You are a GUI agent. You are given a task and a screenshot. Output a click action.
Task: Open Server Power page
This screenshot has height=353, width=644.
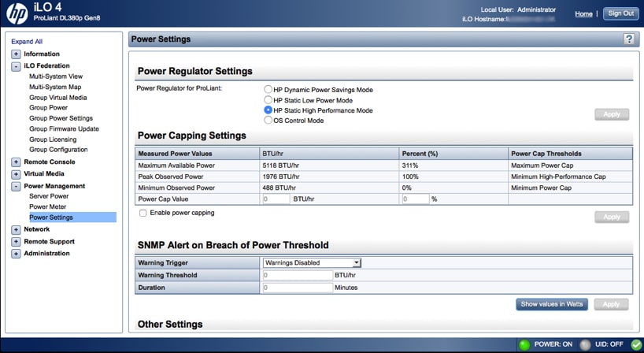click(49, 196)
